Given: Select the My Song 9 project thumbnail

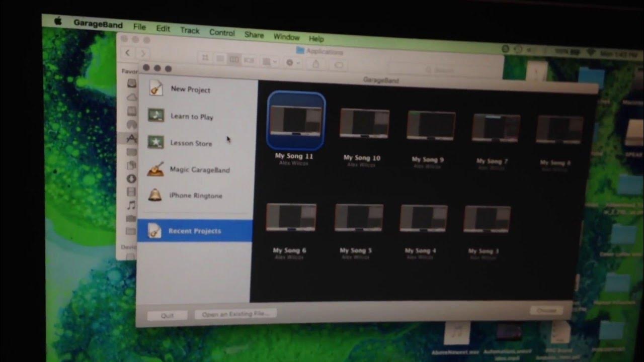Looking at the screenshot, I should click(431, 125).
